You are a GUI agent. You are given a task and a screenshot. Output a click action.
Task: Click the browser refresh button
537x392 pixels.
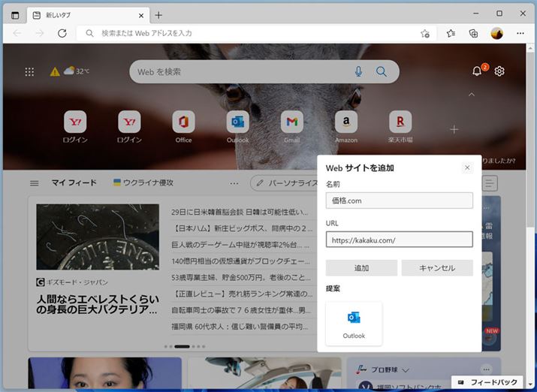[62, 33]
